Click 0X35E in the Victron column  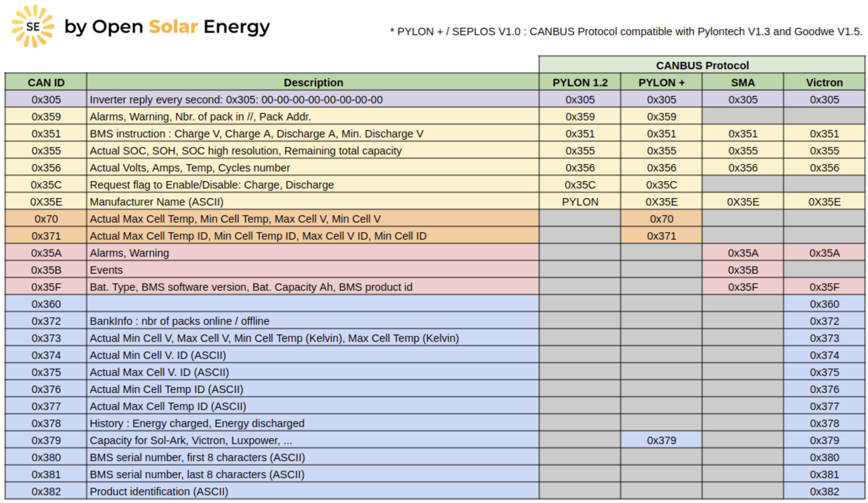click(x=824, y=201)
